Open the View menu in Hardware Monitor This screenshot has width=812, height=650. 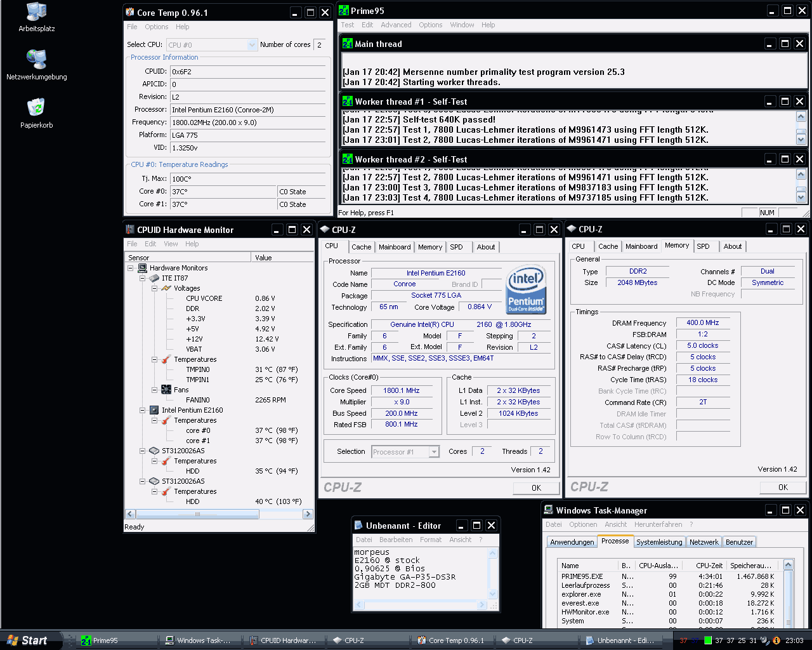(x=171, y=244)
